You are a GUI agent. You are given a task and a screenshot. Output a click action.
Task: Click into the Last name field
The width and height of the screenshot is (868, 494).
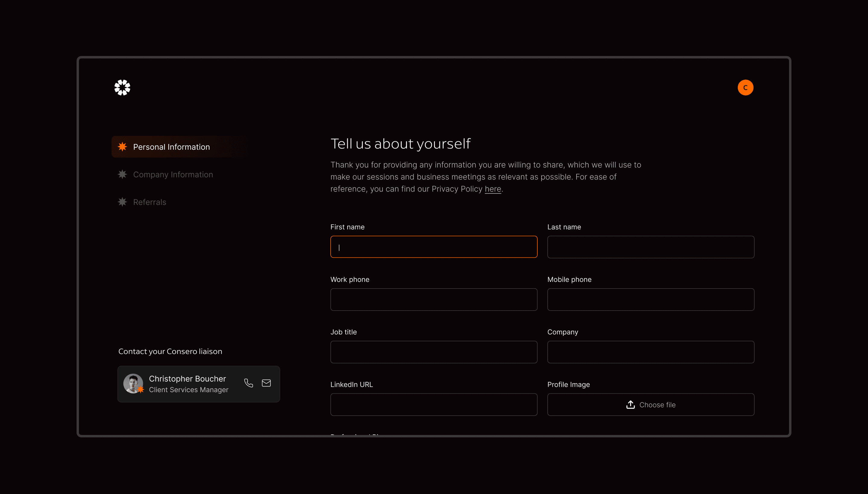pyautogui.click(x=650, y=247)
